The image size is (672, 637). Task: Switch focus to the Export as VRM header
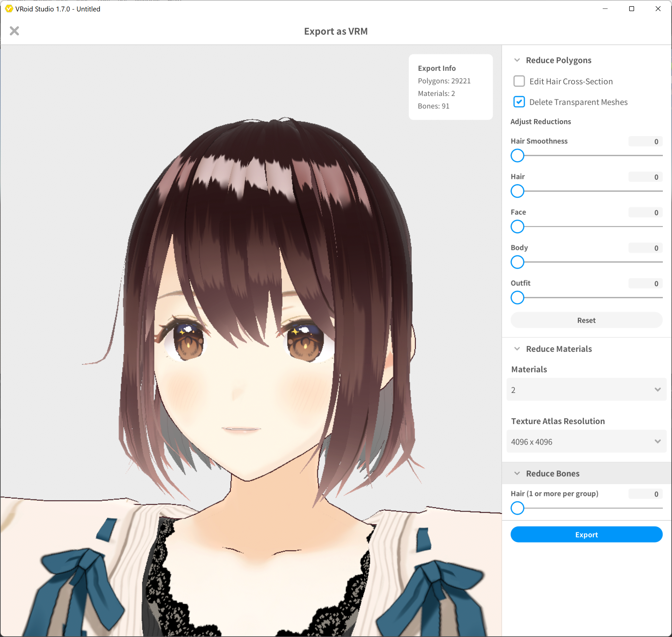[x=336, y=31]
